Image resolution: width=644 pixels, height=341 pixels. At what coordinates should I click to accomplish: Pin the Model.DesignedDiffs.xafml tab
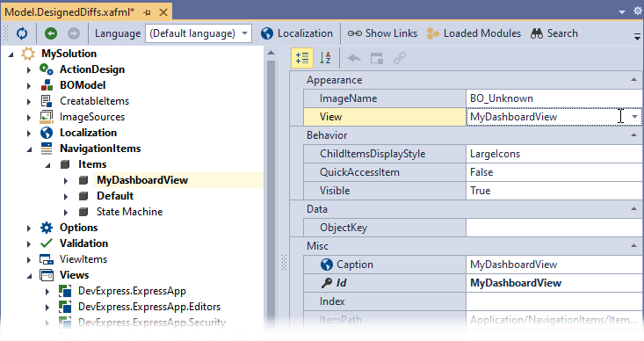[147, 12]
